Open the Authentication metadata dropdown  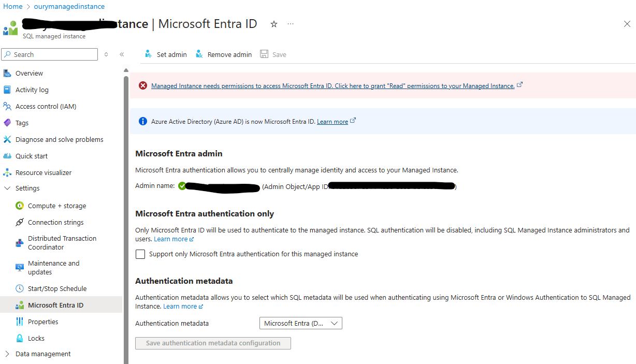tap(300, 323)
